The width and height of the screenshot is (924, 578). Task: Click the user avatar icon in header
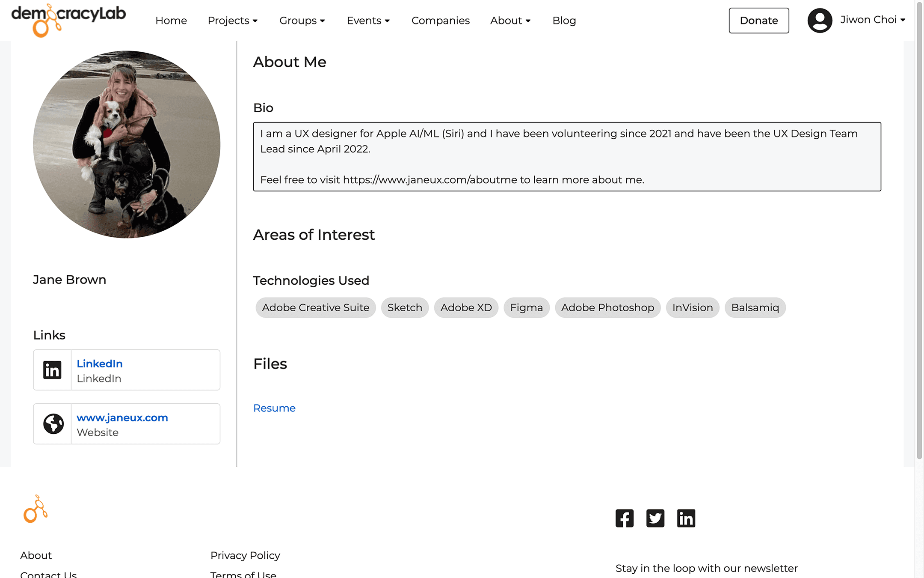coord(820,20)
